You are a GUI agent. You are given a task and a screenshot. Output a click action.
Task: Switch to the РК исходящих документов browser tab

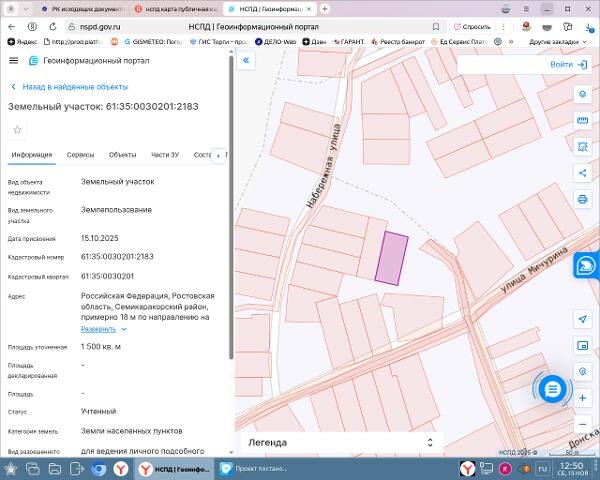(x=82, y=9)
